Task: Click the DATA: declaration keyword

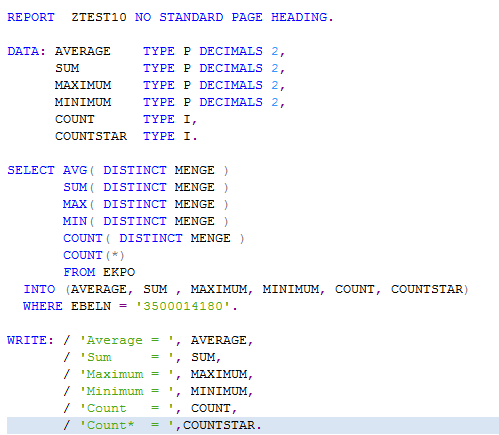Action: point(26,51)
